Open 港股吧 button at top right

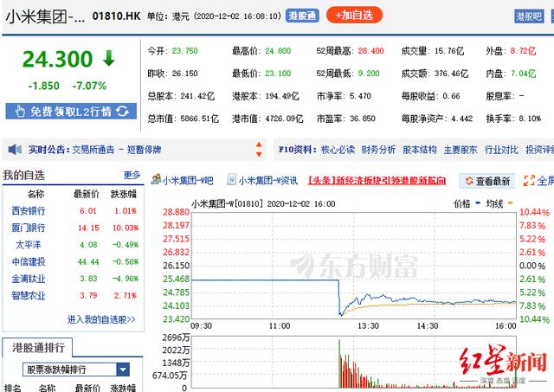point(529,16)
